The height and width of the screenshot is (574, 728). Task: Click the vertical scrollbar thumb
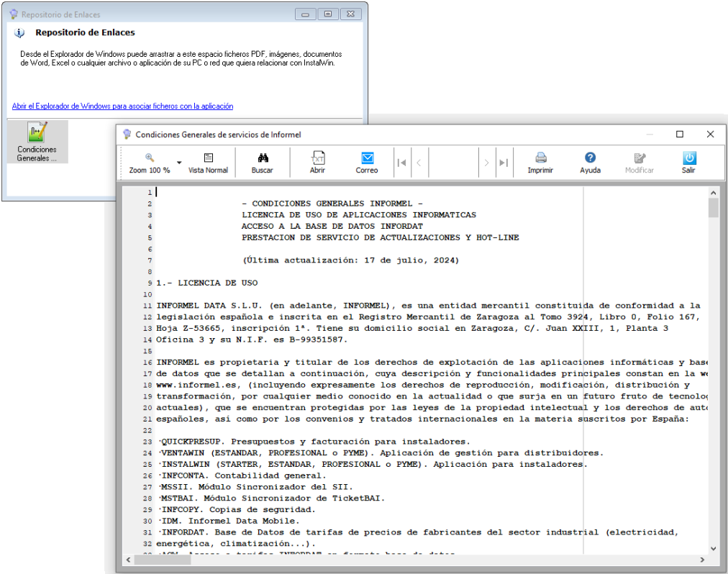(713, 208)
